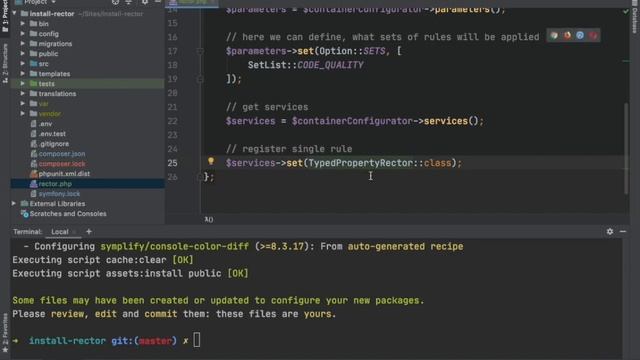Toggle fold marker at line 26

200,177
